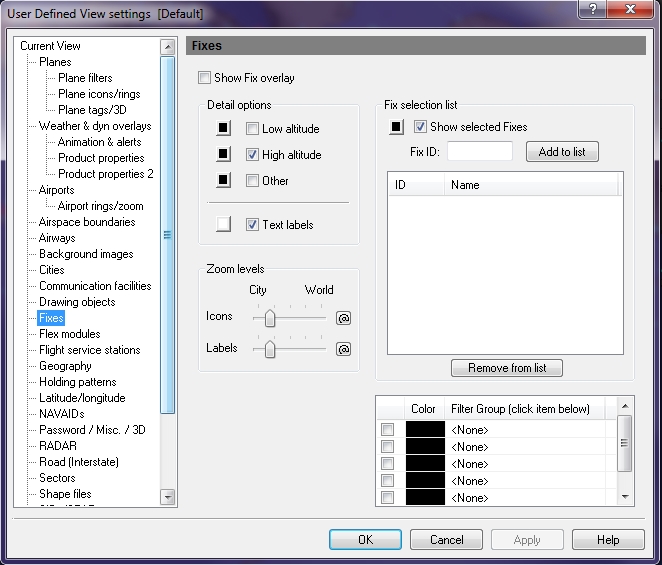Click the @ button next to Labels slider
Screen dimensions: 662x565
pyautogui.click(x=343, y=349)
